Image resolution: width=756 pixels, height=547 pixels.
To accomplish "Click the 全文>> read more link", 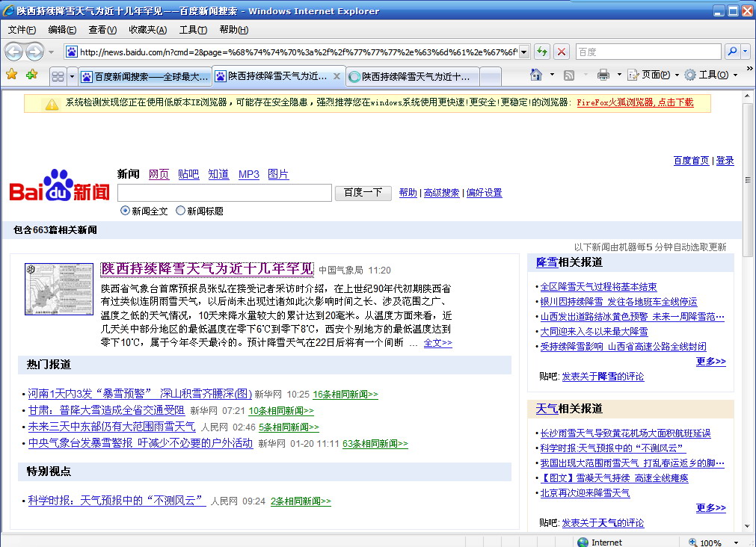I will [x=437, y=343].
